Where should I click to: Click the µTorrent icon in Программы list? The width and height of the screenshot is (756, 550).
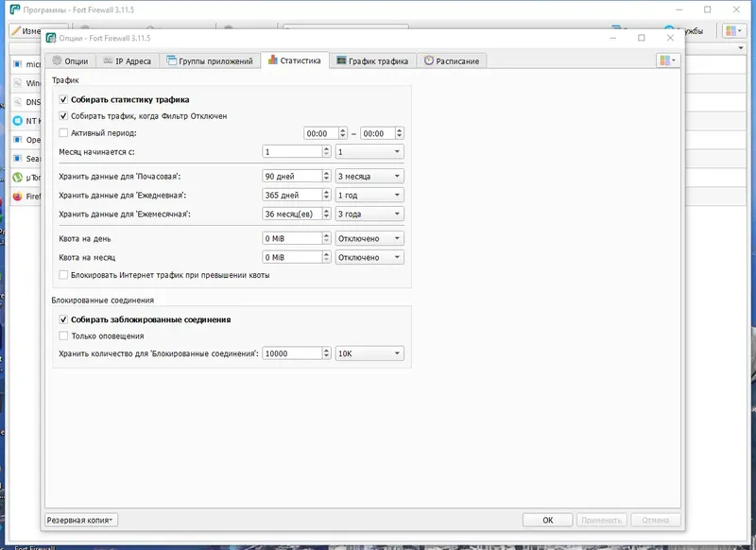(17, 178)
